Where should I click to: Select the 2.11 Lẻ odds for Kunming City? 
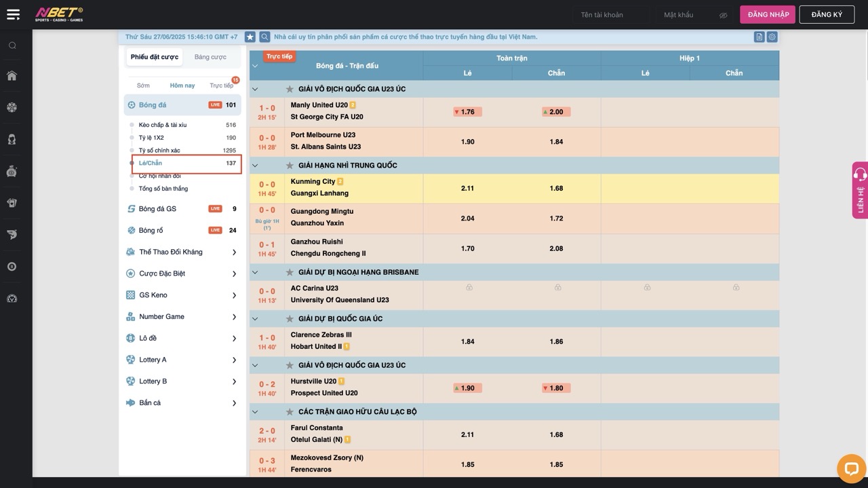coord(467,189)
